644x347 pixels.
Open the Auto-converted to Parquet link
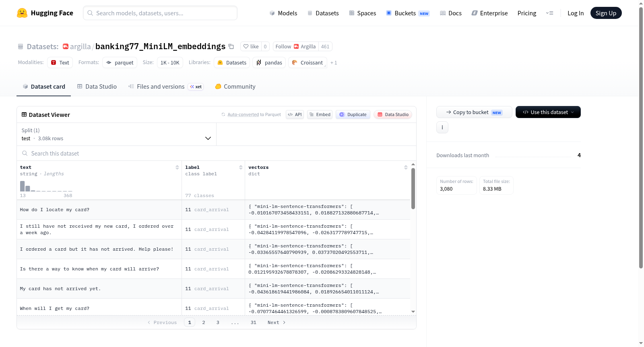coord(254,114)
